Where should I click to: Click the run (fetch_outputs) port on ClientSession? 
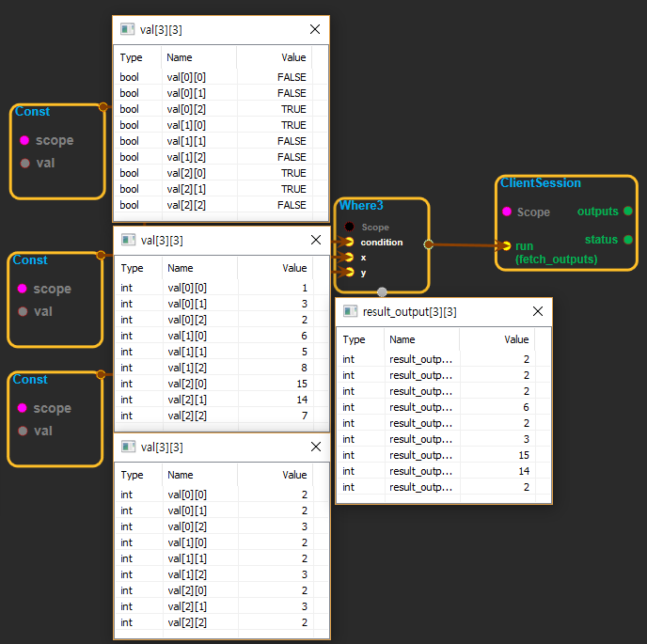tap(506, 246)
